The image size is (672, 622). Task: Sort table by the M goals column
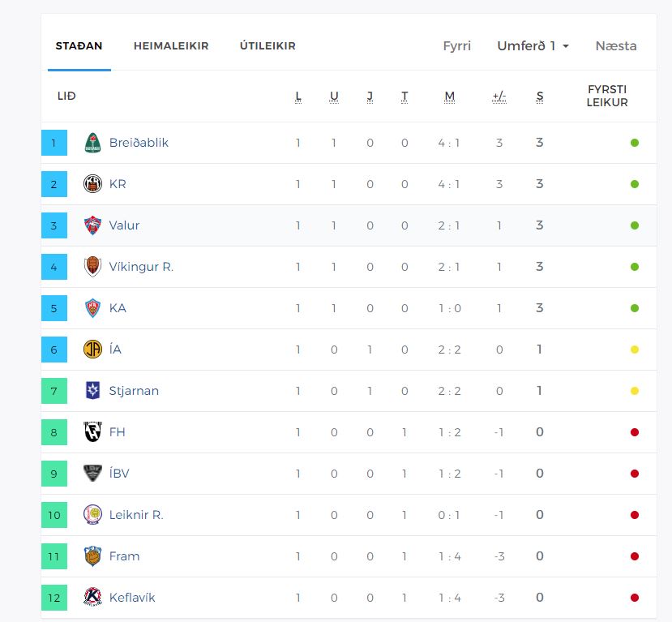tap(450, 97)
